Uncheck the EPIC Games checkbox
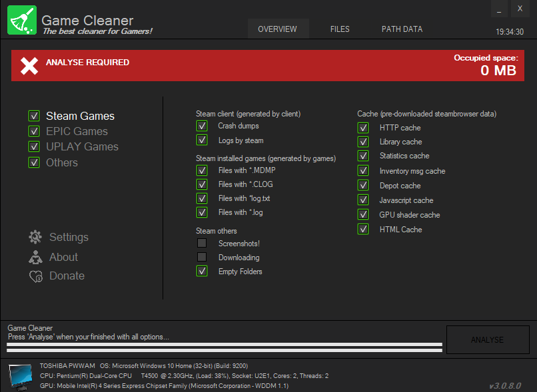 pos(34,131)
